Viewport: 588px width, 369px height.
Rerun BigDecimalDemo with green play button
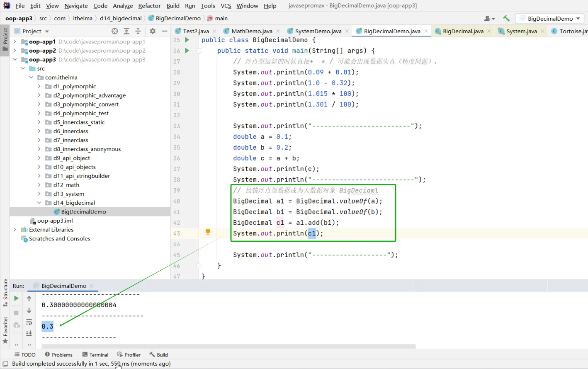[16, 298]
